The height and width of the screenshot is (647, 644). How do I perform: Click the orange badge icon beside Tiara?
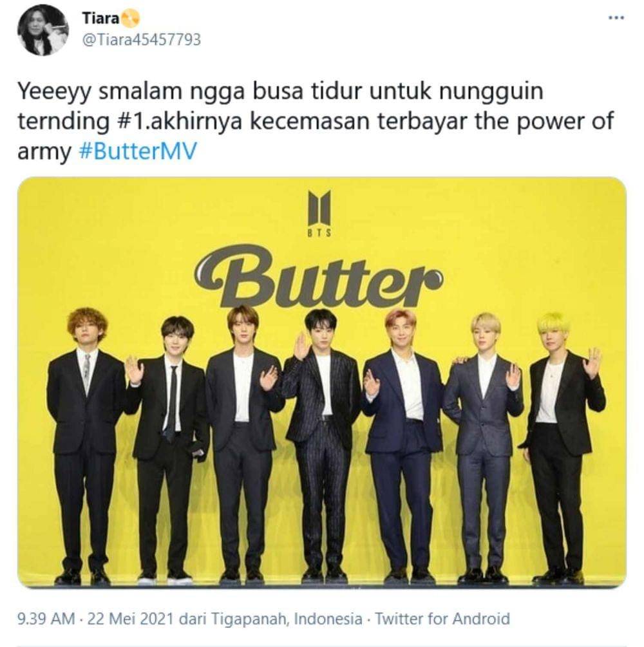(x=131, y=18)
